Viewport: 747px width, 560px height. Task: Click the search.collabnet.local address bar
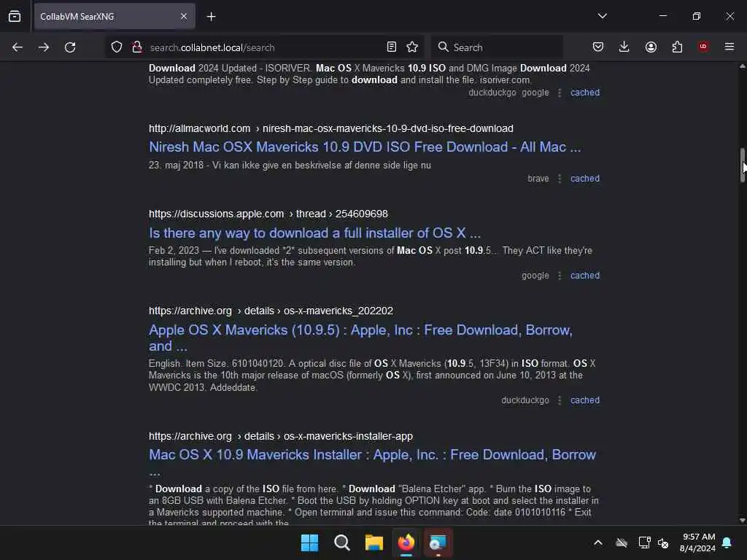[264, 47]
